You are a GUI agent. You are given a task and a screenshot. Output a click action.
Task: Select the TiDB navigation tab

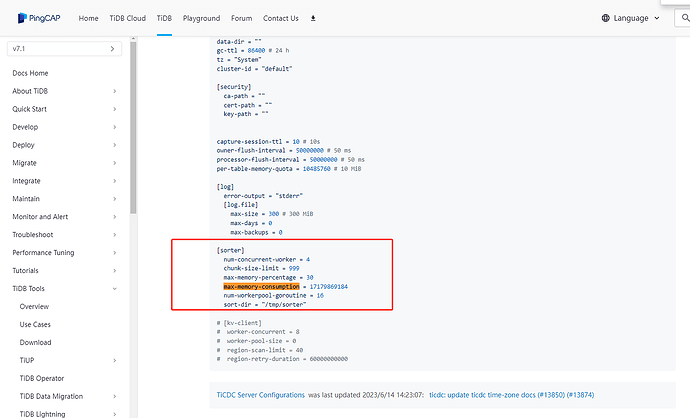click(164, 18)
